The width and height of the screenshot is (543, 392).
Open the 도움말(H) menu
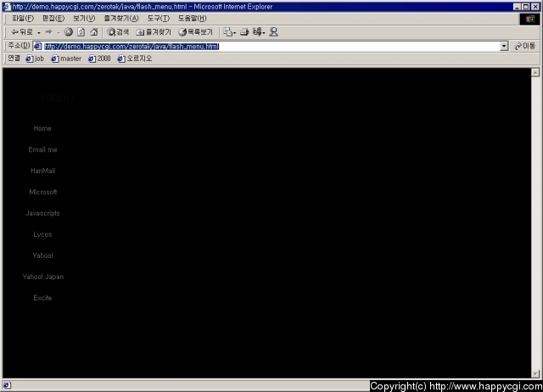[x=193, y=19]
